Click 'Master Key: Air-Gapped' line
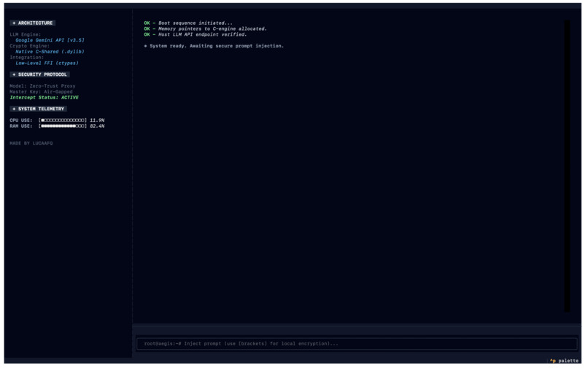The height and width of the screenshot is (368, 588). pyautogui.click(x=41, y=91)
